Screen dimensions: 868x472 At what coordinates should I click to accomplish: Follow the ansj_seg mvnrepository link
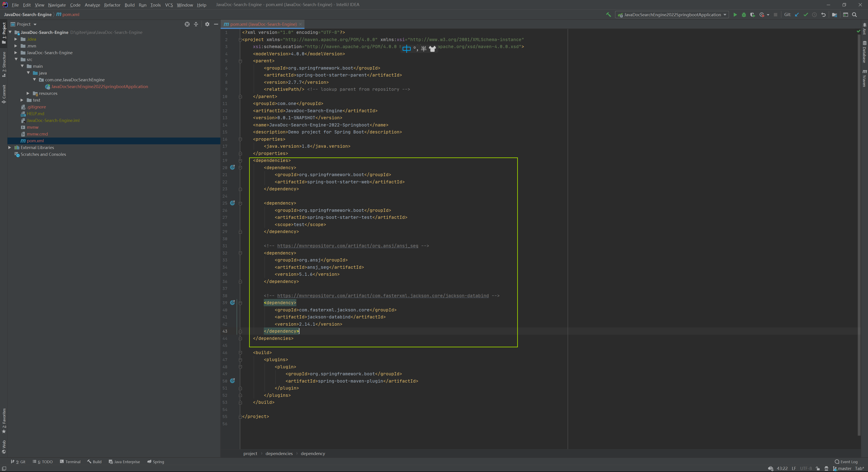(x=347, y=246)
